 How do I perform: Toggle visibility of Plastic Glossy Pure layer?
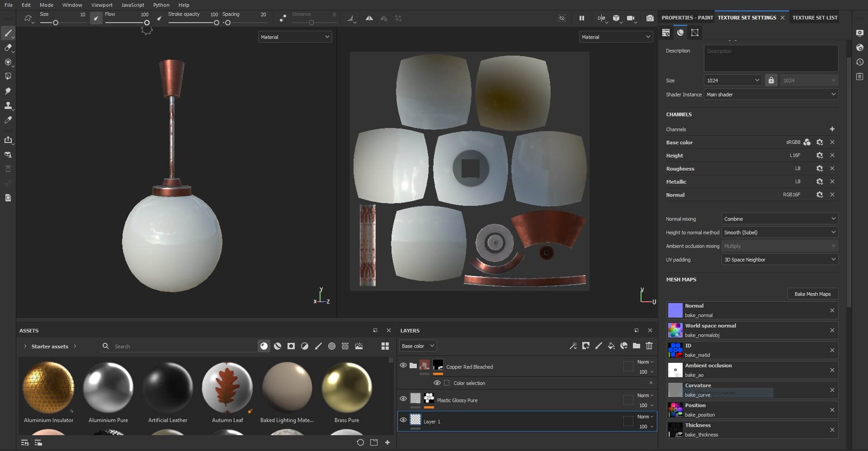point(403,399)
